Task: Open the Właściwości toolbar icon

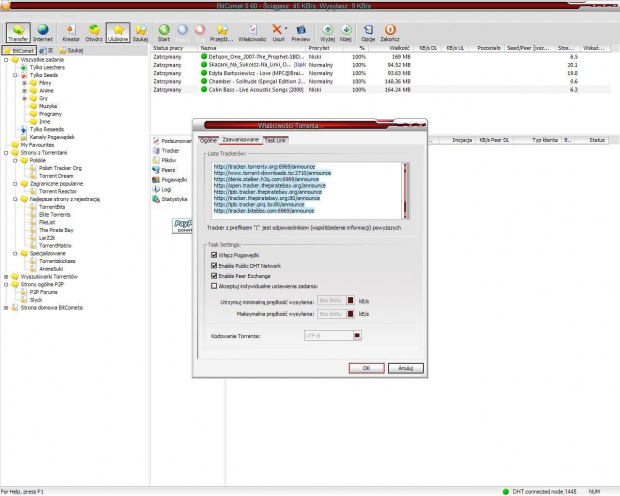Action: [252, 32]
